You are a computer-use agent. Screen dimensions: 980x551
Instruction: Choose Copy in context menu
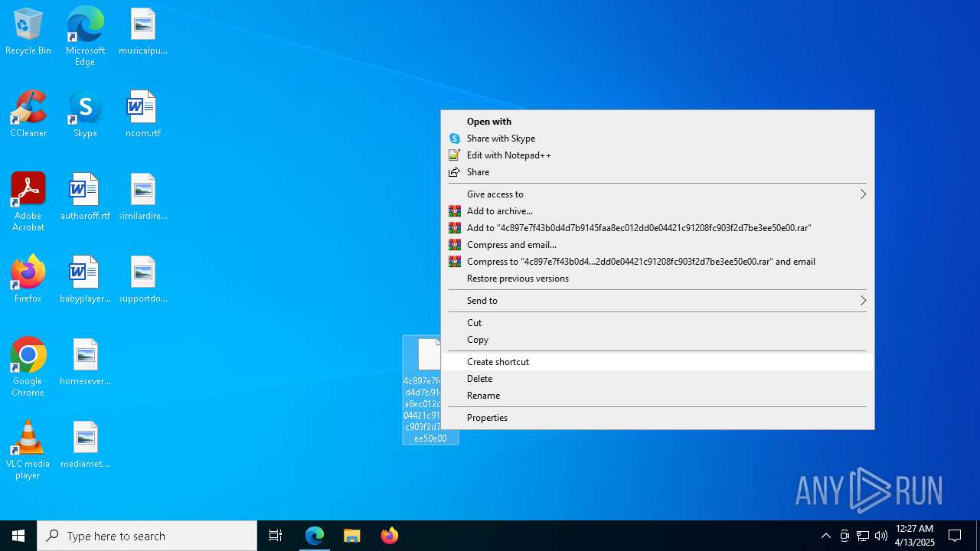(658, 339)
